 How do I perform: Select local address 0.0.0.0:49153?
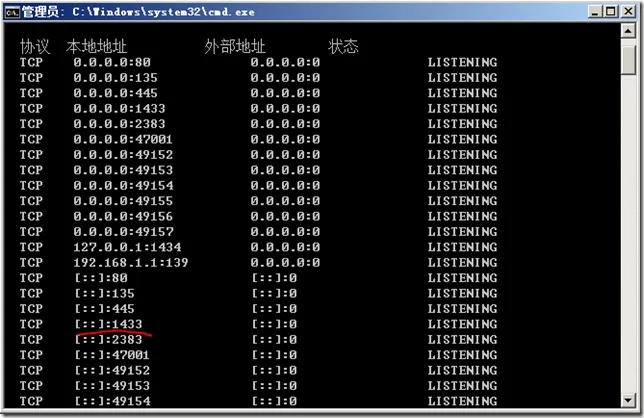click(x=123, y=170)
